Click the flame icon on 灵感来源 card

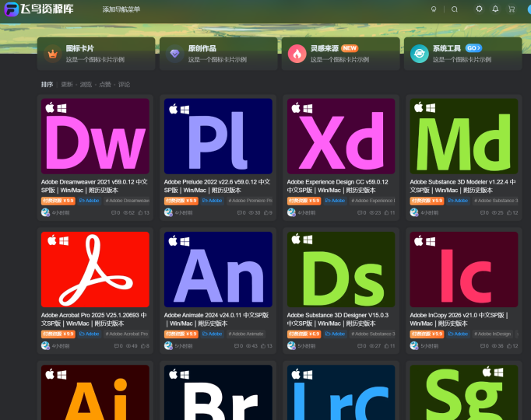coord(297,54)
